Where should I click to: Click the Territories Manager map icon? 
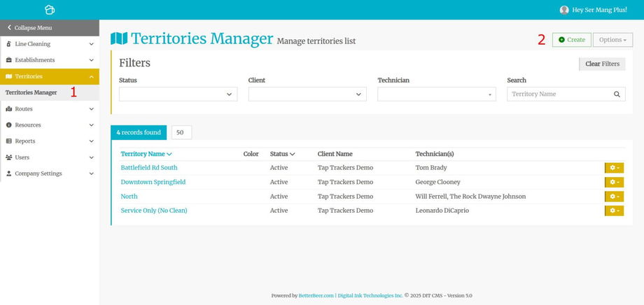(x=119, y=38)
